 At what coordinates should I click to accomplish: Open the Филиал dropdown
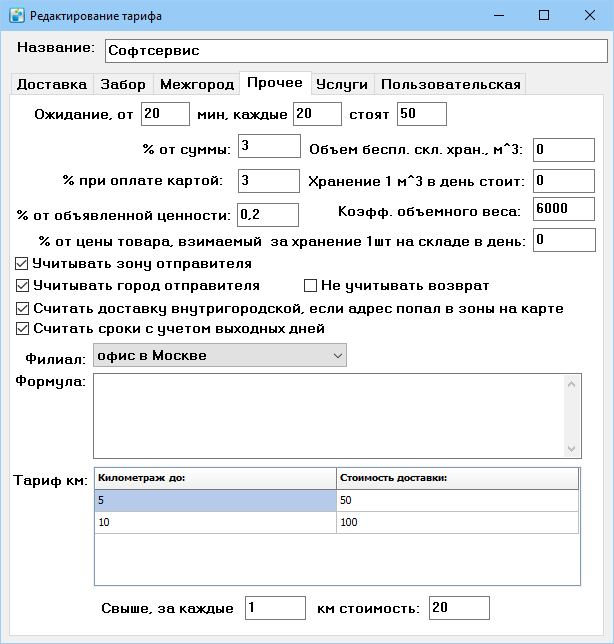coord(220,355)
